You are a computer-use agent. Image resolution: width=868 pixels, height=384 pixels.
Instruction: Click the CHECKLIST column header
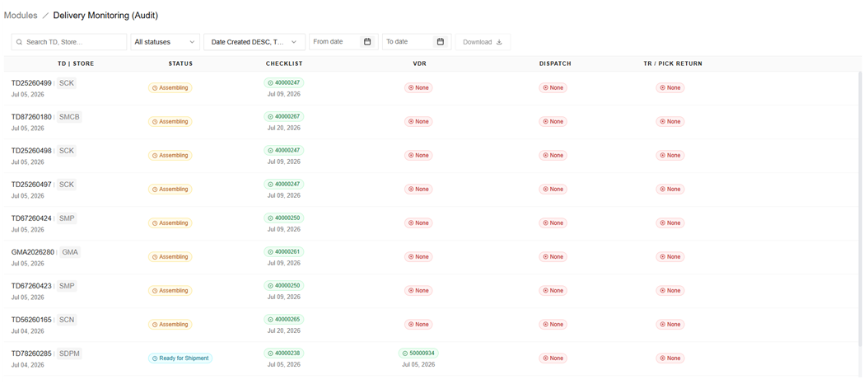tap(284, 63)
